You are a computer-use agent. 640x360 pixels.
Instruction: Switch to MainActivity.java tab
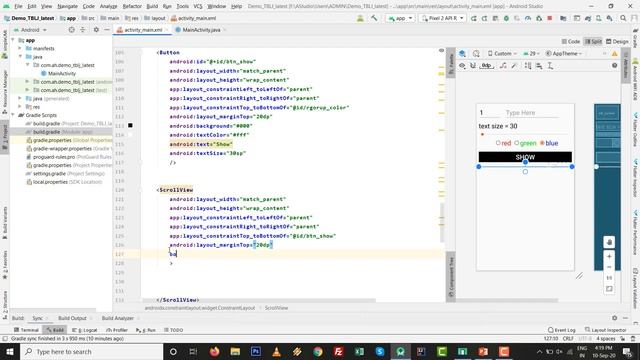(201, 30)
